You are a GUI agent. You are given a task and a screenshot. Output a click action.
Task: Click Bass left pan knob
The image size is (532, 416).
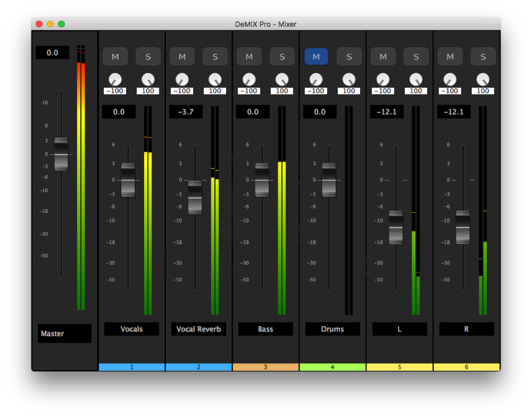[x=249, y=79]
